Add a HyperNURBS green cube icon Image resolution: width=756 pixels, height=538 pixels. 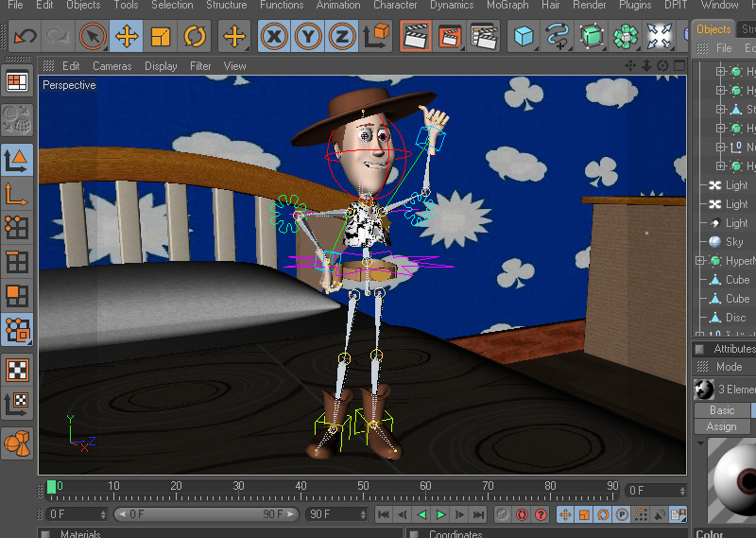(x=592, y=36)
